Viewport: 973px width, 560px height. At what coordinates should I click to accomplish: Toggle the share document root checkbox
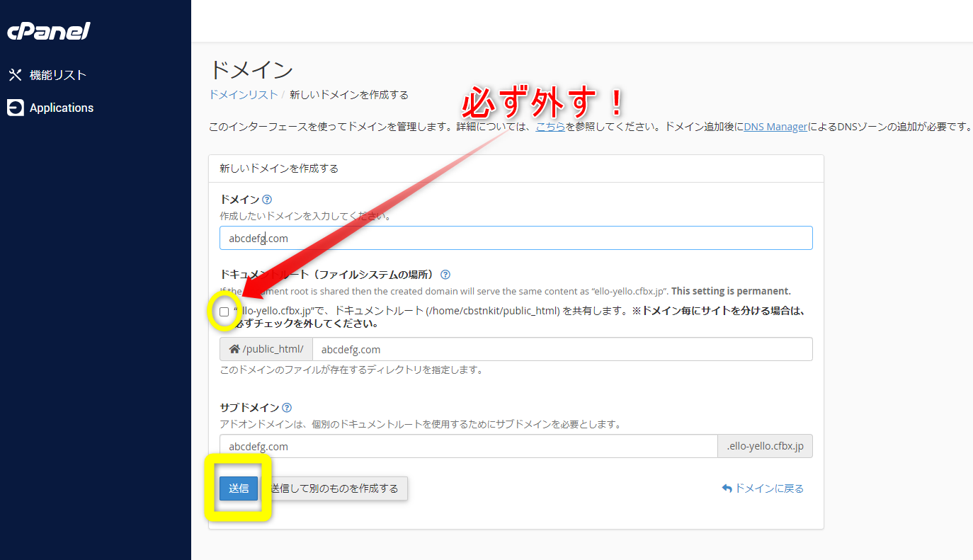pyautogui.click(x=224, y=312)
